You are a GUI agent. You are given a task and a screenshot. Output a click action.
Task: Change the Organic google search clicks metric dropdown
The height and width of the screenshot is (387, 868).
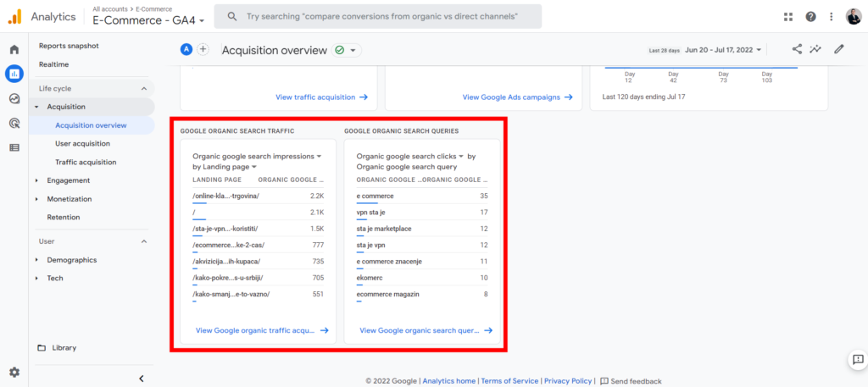410,157
